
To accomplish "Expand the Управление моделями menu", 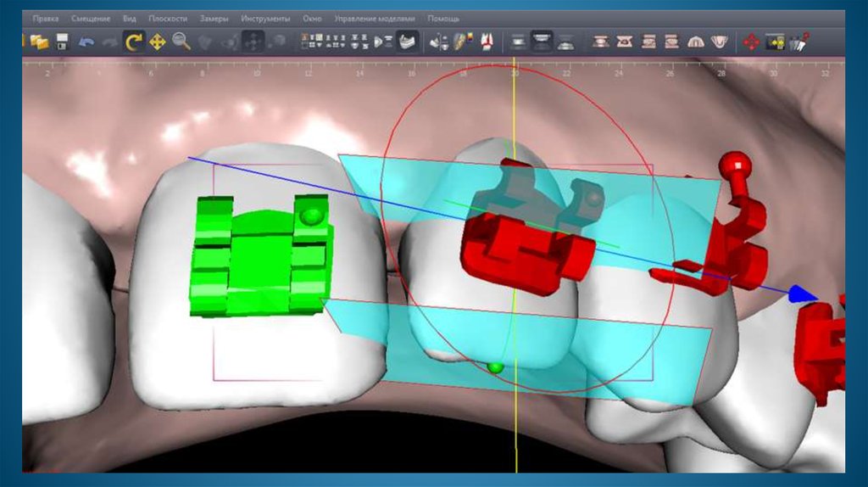I will point(375,18).
